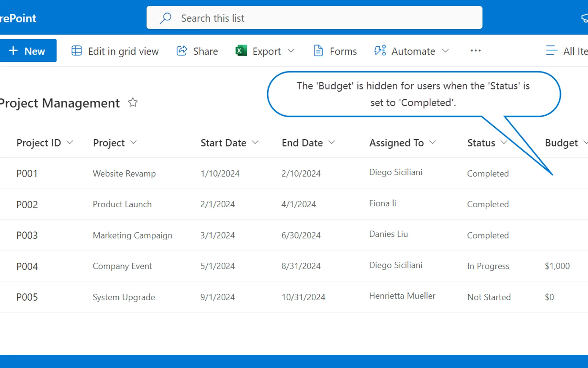
Task: Click the Share command label
Action: 205,51
